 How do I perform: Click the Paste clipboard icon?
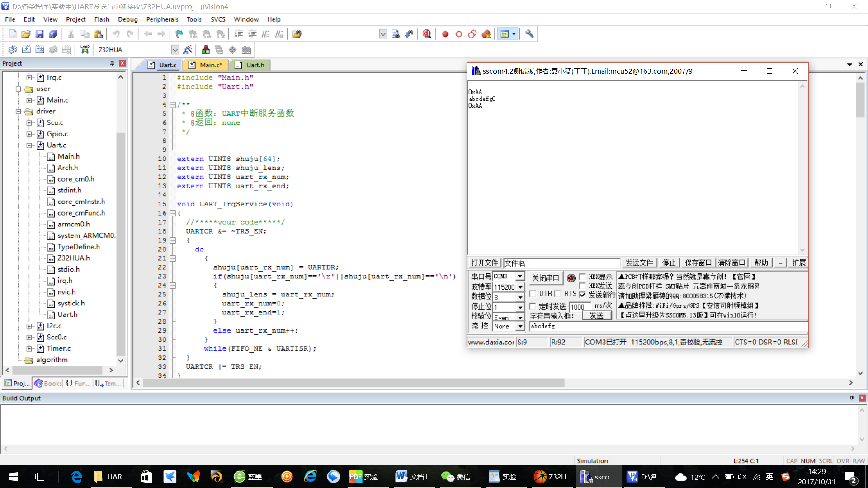tap(98, 34)
